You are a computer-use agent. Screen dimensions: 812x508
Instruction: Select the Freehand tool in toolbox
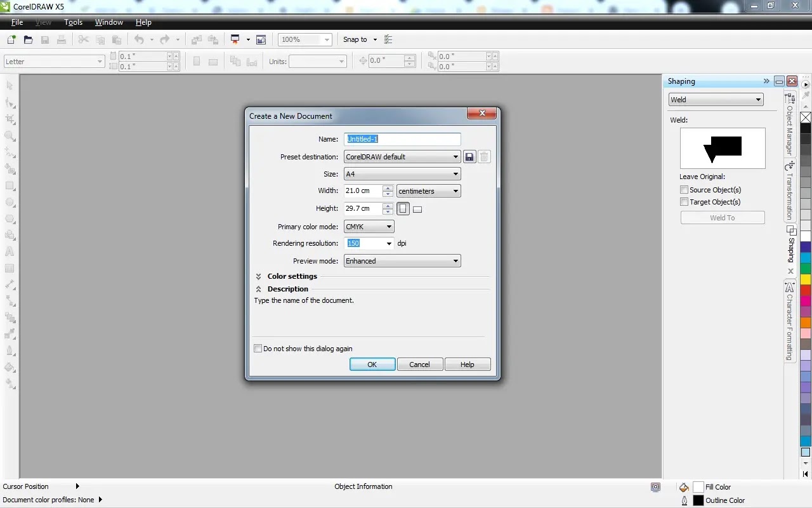click(x=10, y=152)
